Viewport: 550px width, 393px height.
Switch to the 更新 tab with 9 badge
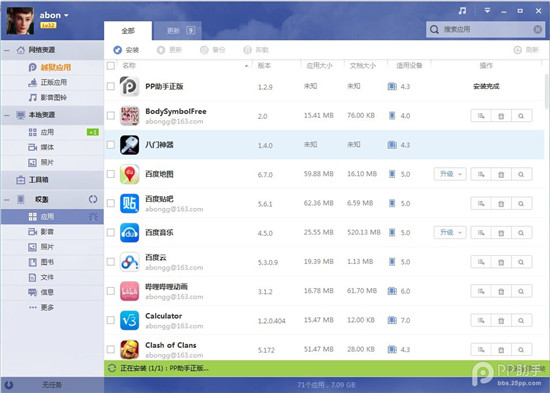177,31
